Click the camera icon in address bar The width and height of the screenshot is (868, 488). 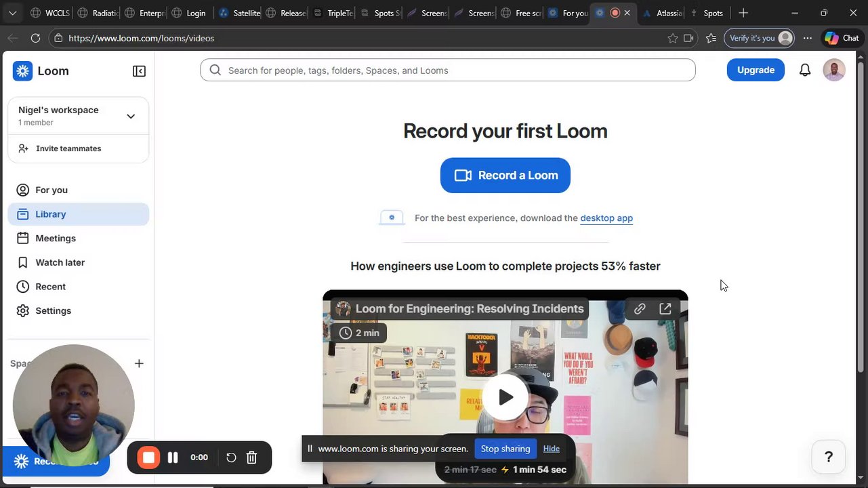[x=688, y=39]
